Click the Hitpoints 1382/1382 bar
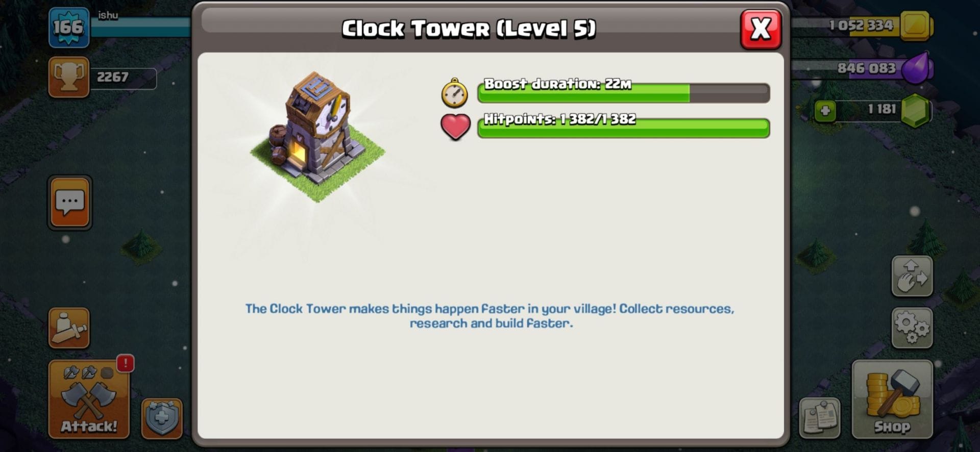This screenshot has height=452, width=980. pyautogui.click(x=623, y=128)
